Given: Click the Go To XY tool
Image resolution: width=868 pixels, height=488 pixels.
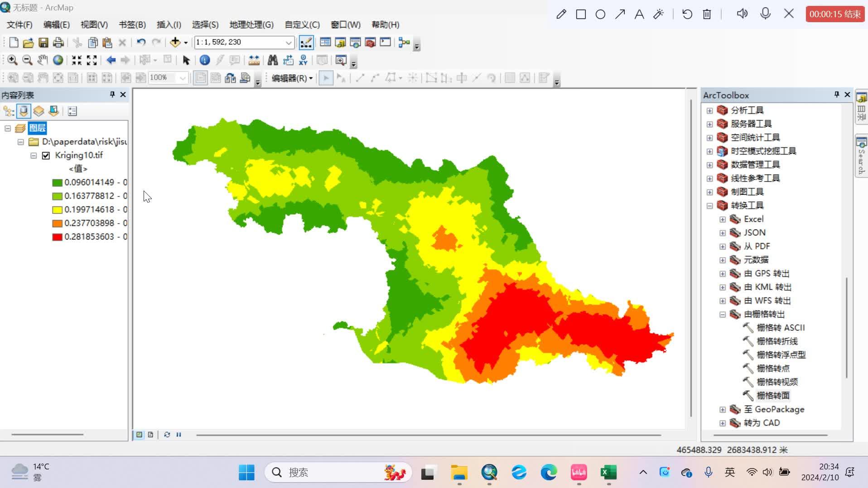Looking at the screenshot, I should (303, 60).
